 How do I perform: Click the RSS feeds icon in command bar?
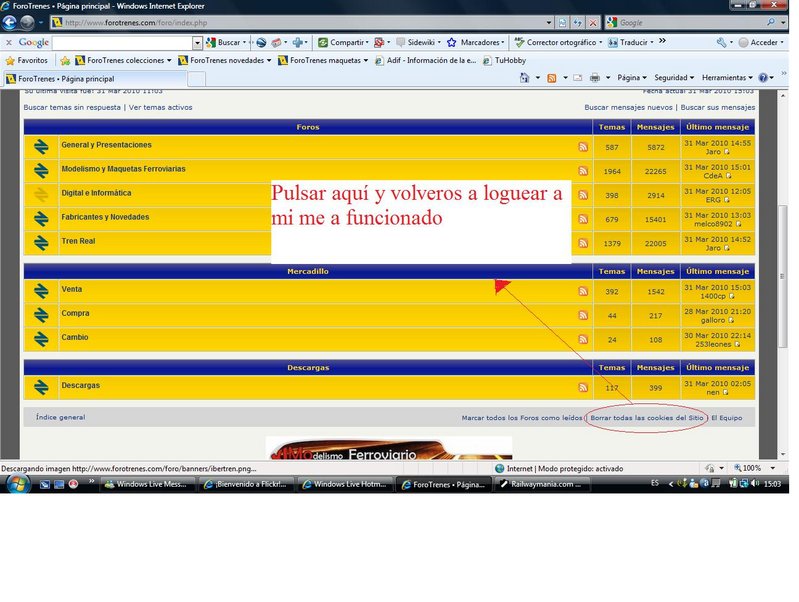point(551,78)
